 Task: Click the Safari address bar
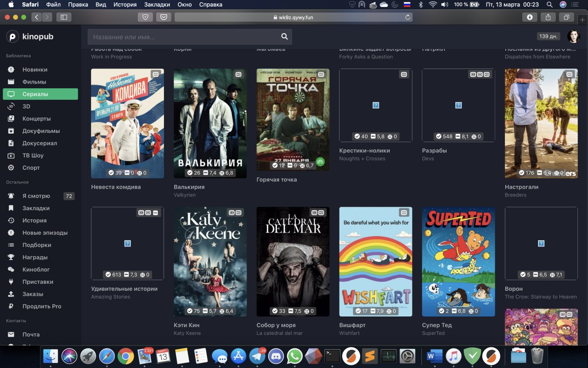pos(293,17)
